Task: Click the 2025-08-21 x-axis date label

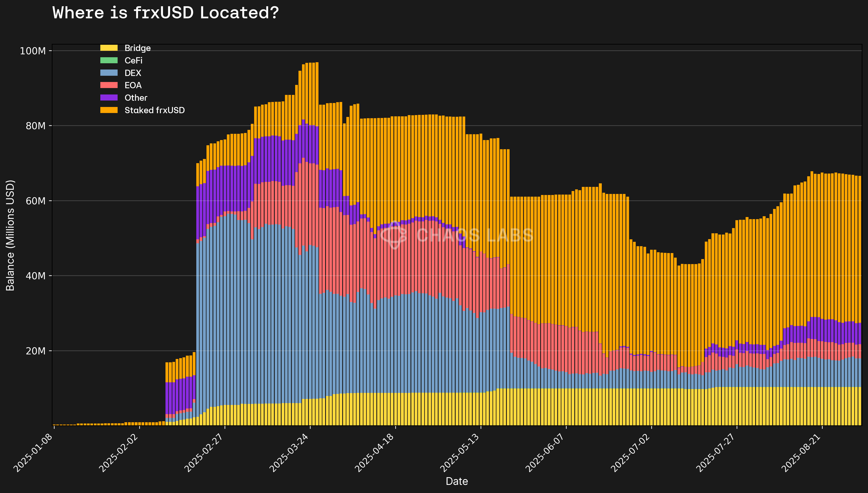Action: coord(801,453)
